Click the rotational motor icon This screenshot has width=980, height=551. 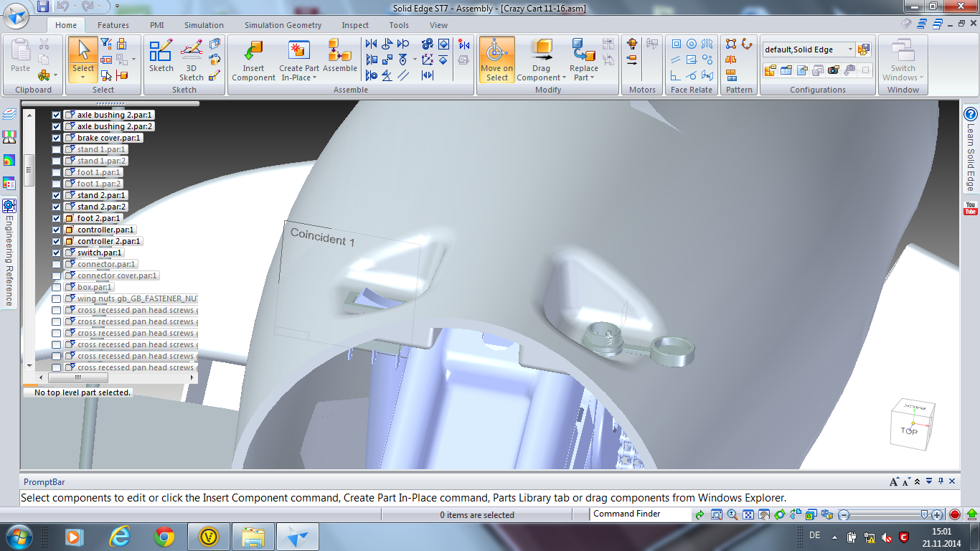pyautogui.click(x=632, y=44)
